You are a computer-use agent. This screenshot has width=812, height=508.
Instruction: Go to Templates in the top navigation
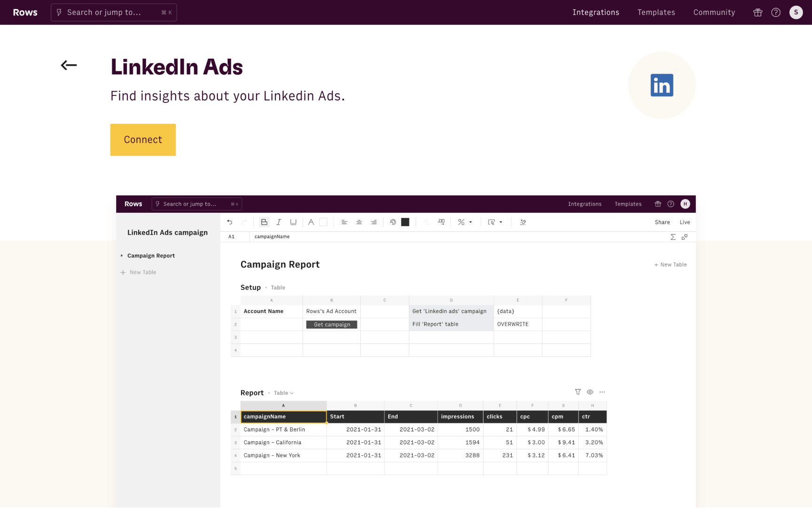(656, 13)
